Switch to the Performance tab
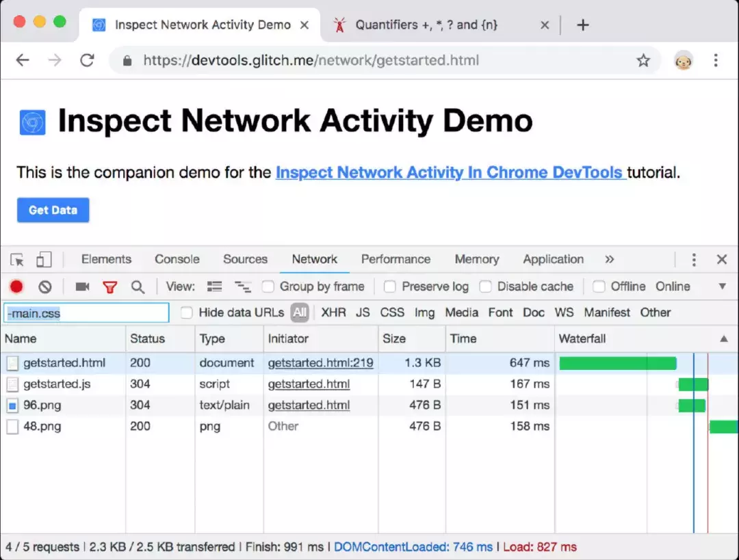 [x=396, y=260]
